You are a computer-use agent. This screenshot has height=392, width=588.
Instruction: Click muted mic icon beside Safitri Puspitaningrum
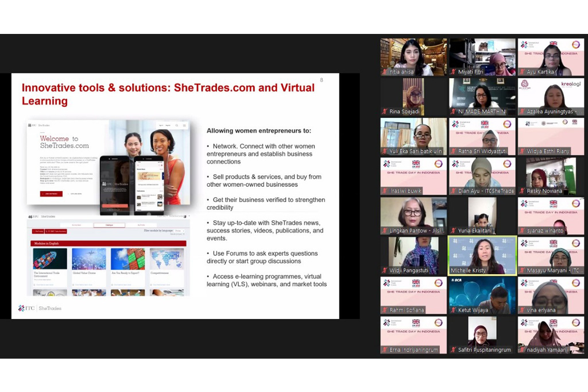click(x=454, y=350)
